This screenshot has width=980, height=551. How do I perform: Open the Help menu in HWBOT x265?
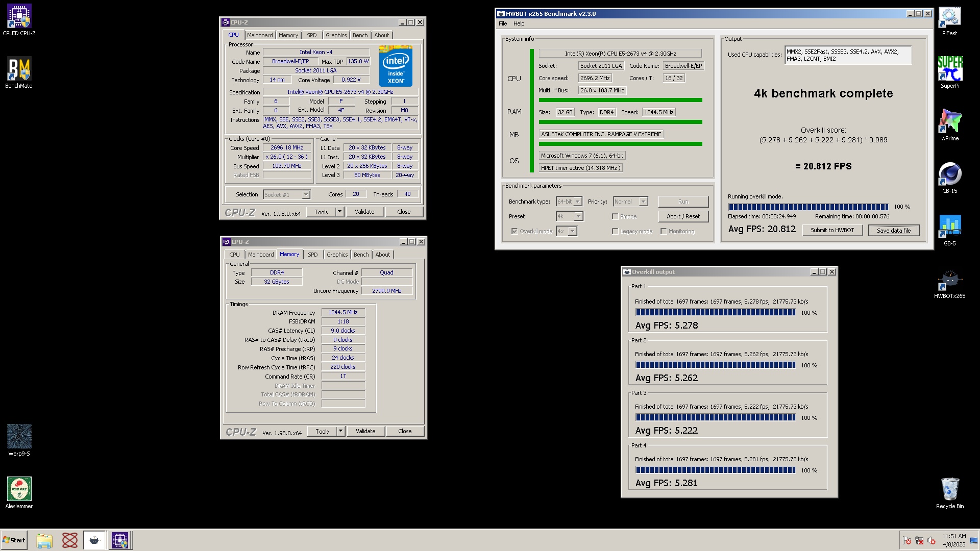coord(519,23)
